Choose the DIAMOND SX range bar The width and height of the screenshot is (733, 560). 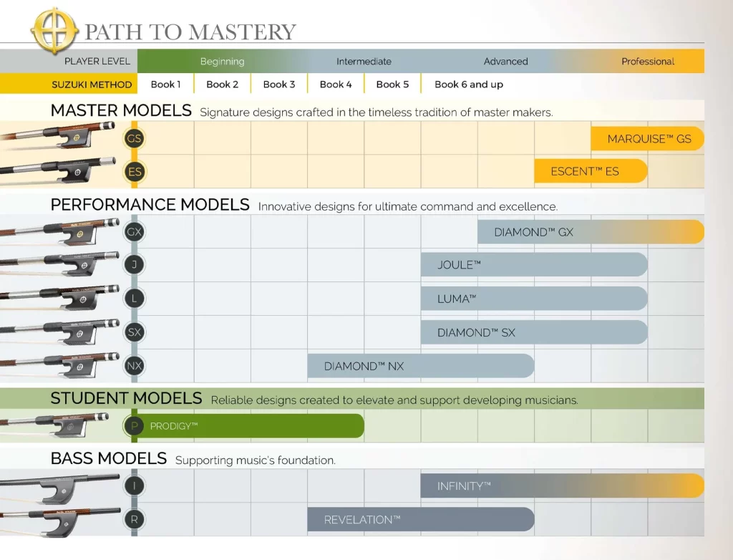coord(534,332)
